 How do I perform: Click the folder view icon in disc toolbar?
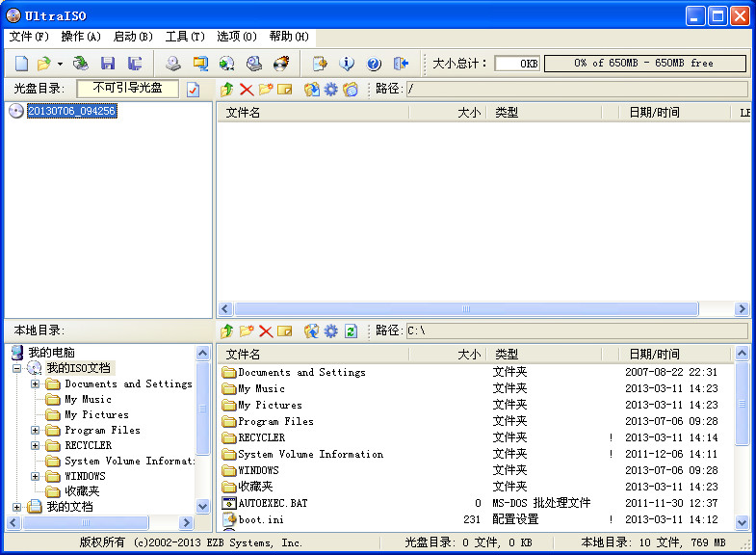(351, 90)
